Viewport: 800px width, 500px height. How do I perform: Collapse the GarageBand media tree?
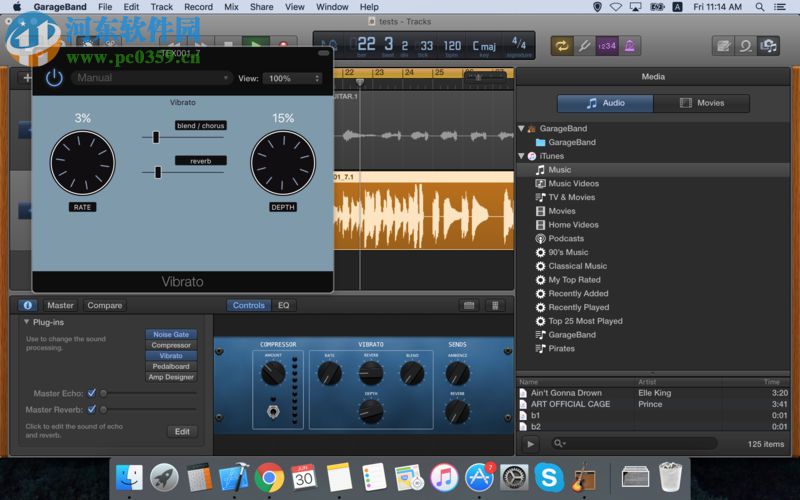(521, 129)
